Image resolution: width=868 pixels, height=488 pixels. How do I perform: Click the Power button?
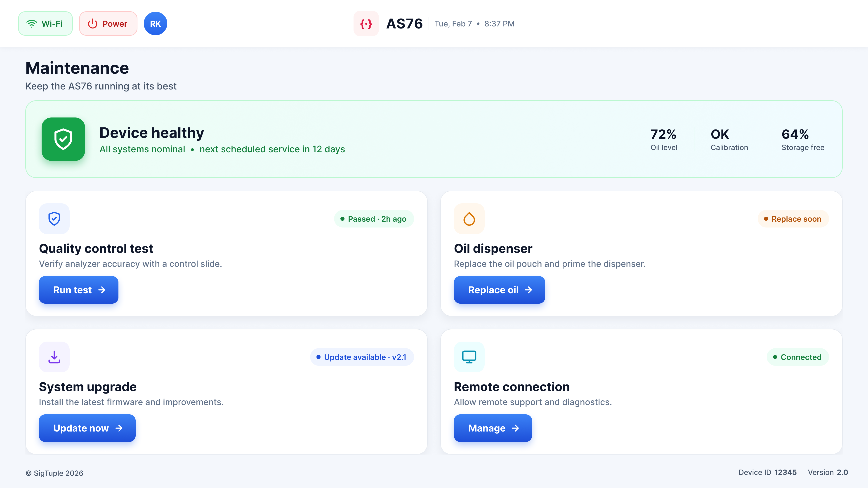[x=108, y=23]
